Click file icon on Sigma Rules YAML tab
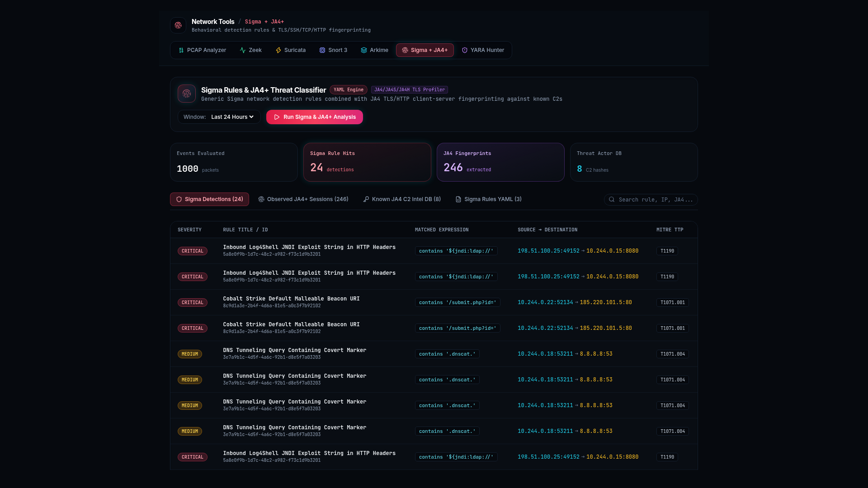This screenshot has width=868, height=488. (458, 199)
